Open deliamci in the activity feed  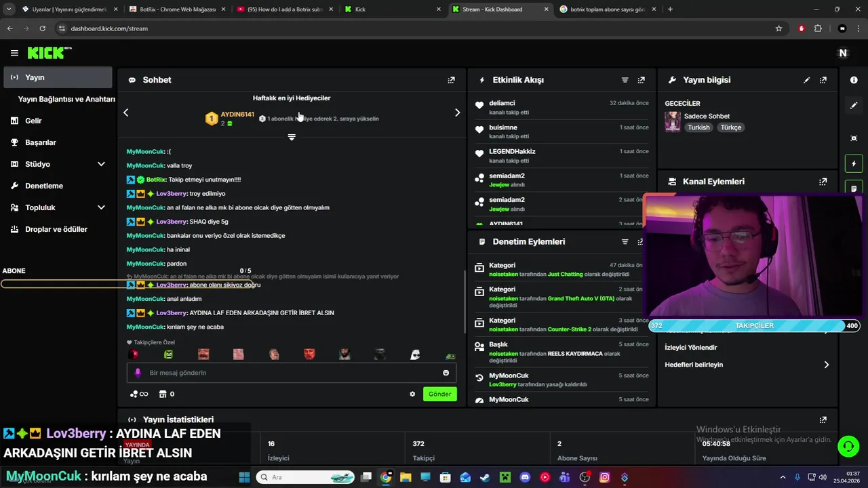point(502,103)
